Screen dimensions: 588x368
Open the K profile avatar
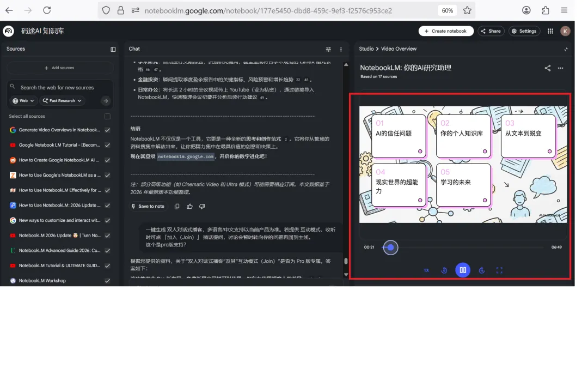tap(565, 31)
